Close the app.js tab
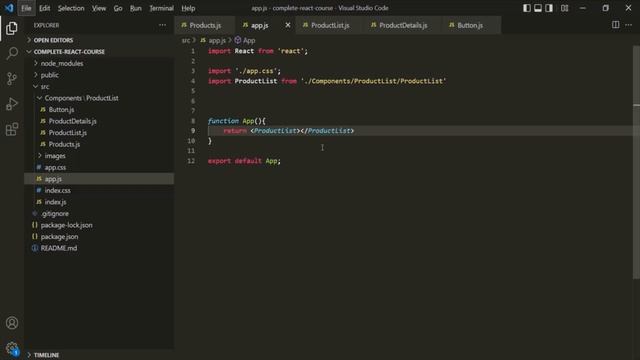The width and height of the screenshot is (640, 360). pyautogui.click(x=288, y=25)
